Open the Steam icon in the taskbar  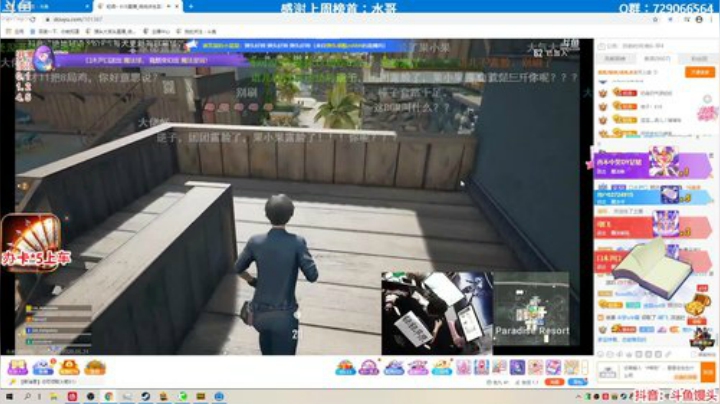coord(146,397)
